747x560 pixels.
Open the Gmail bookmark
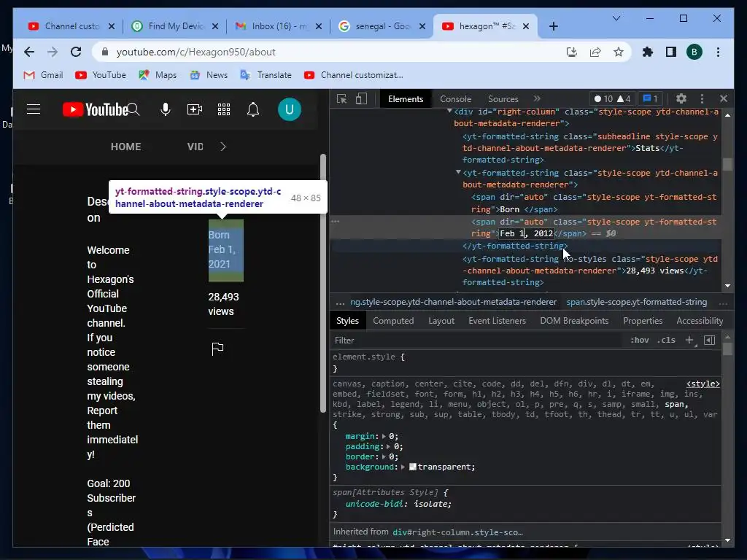coord(43,75)
